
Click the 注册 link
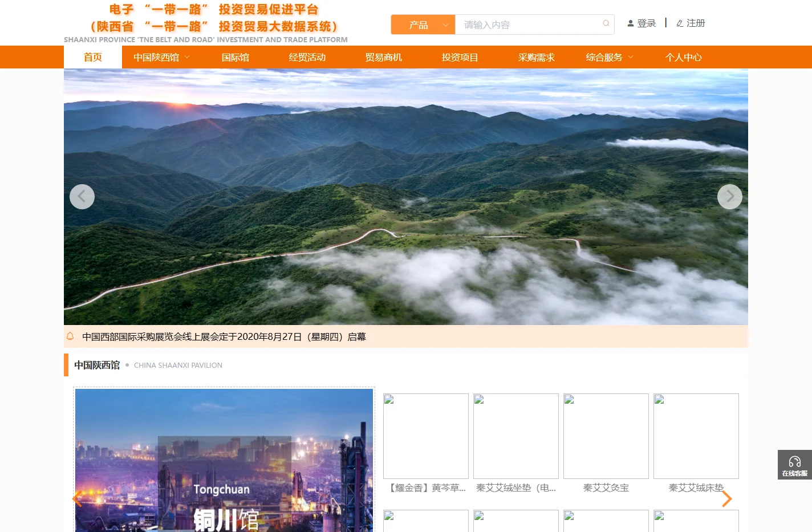pos(696,23)
